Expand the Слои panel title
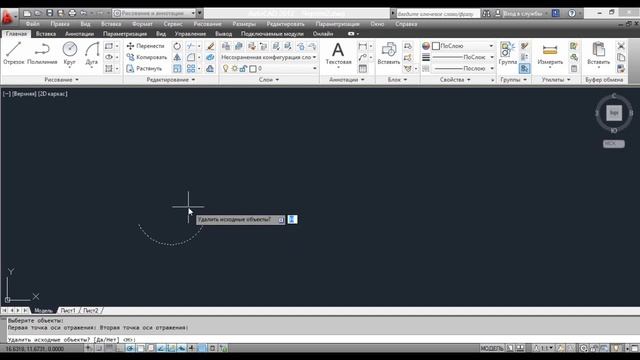Image resolution: width=640 pixels, height=360 pixels. pyautogui.click(x=269, y=80)
